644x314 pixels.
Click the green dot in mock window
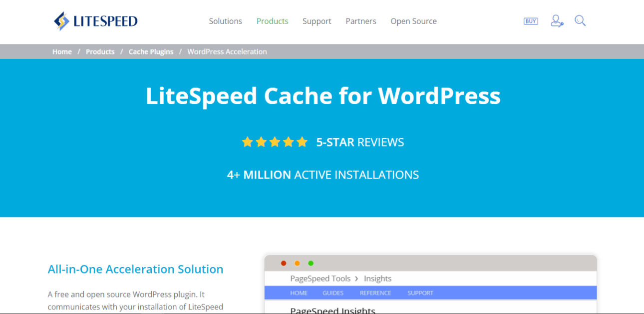pos(311,263)
